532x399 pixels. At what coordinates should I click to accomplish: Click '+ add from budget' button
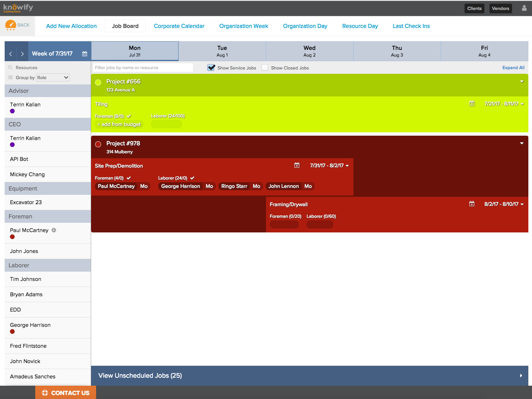[119, 124]
